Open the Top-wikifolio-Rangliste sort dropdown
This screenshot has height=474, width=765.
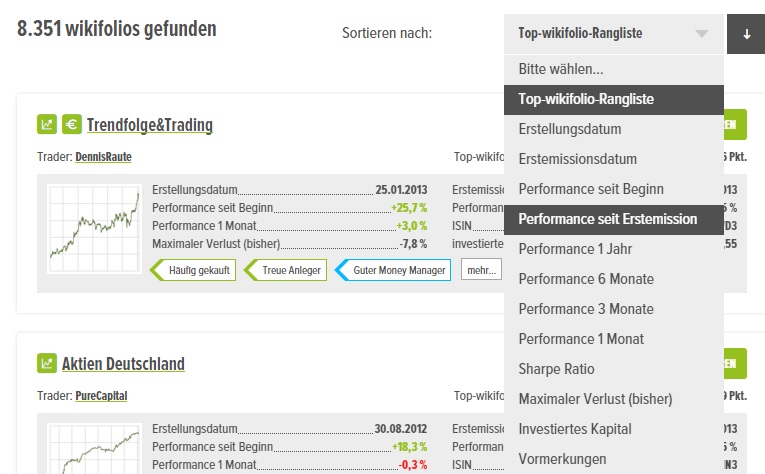click(x=612, y=34)
